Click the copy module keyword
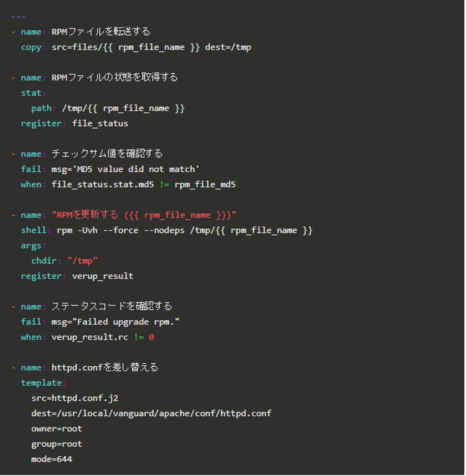 pos(31,47)
